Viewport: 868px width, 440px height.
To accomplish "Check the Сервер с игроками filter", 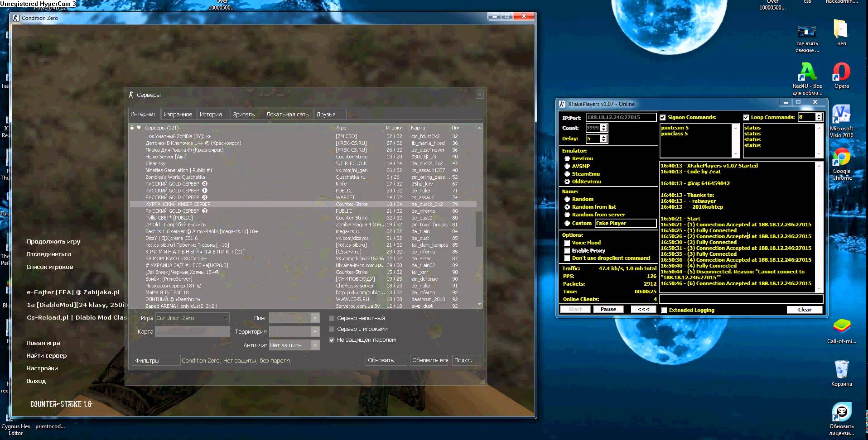I will coord(332,329).
